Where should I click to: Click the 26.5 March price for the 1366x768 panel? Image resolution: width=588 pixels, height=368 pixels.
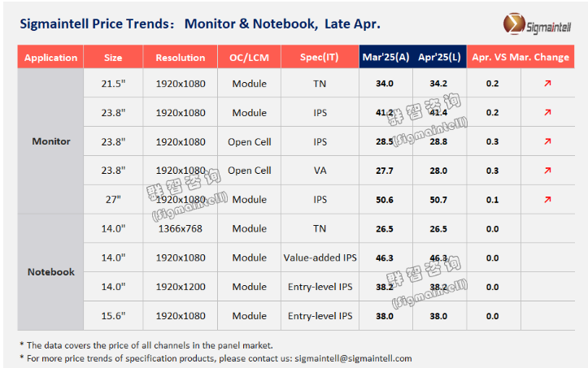coord(385,229)
